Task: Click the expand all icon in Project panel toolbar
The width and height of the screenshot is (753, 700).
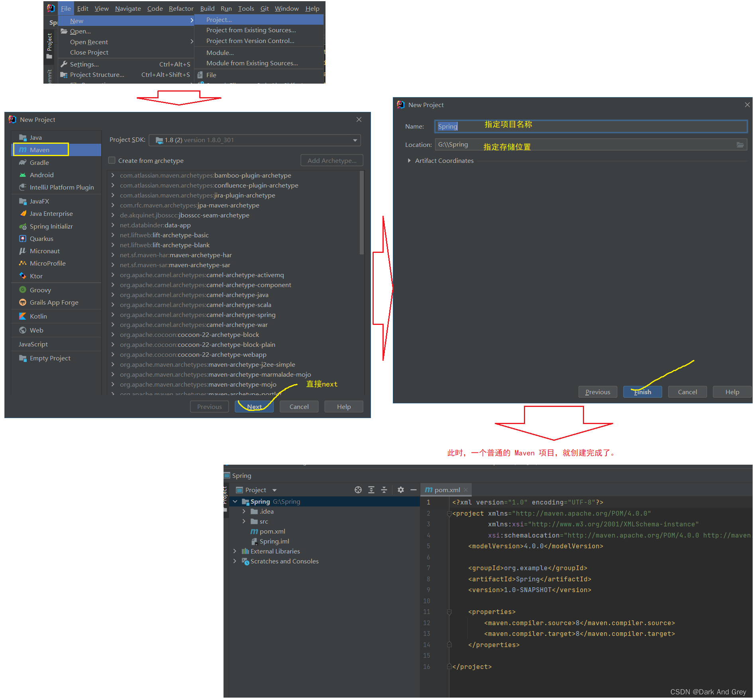Action: [x=371, y=490]
